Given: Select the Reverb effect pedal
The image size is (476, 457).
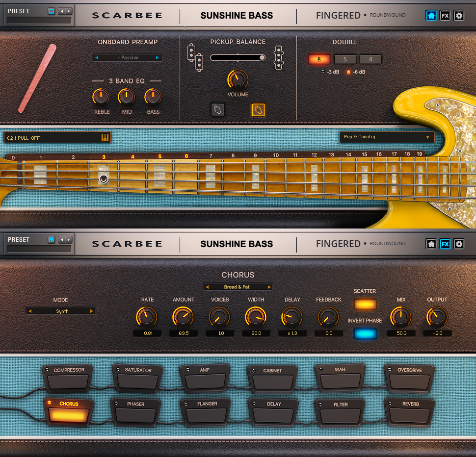Looking at the screenshot, I should [411, 412].
